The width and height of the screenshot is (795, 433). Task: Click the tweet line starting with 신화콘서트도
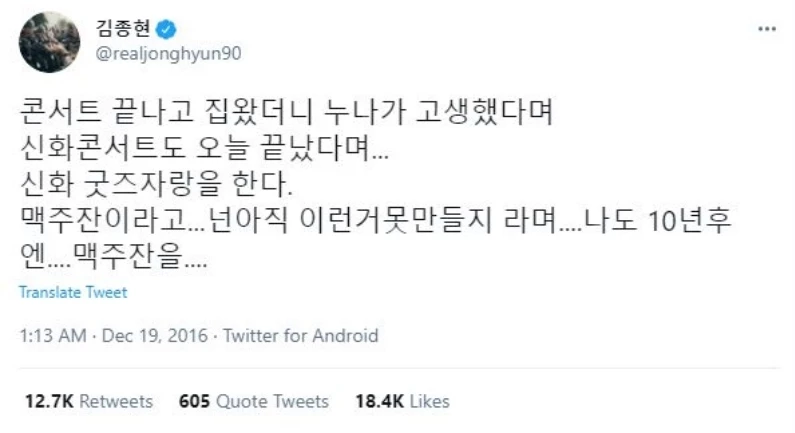point(204,148)
